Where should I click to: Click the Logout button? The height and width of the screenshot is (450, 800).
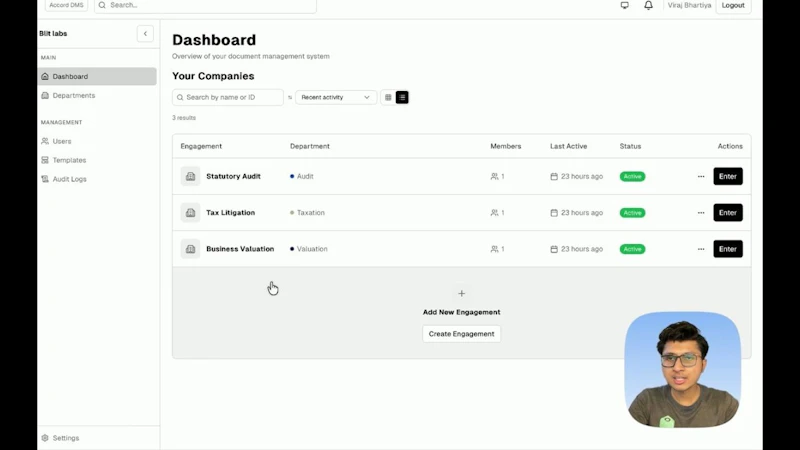(733, 6)
